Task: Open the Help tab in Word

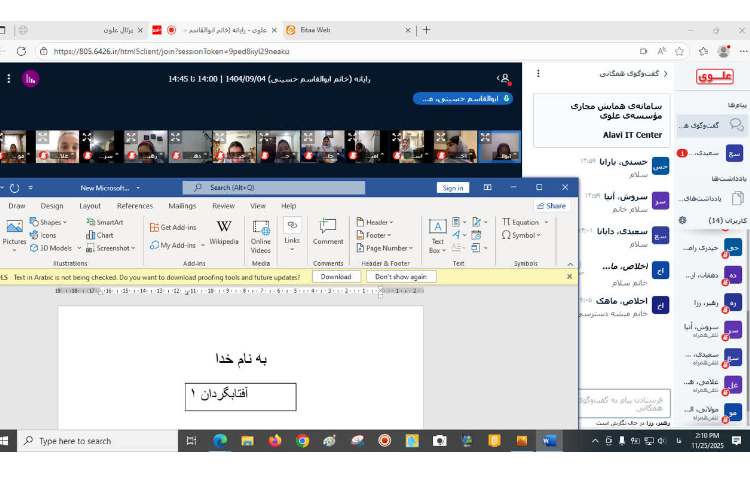Action: point(288,206)
